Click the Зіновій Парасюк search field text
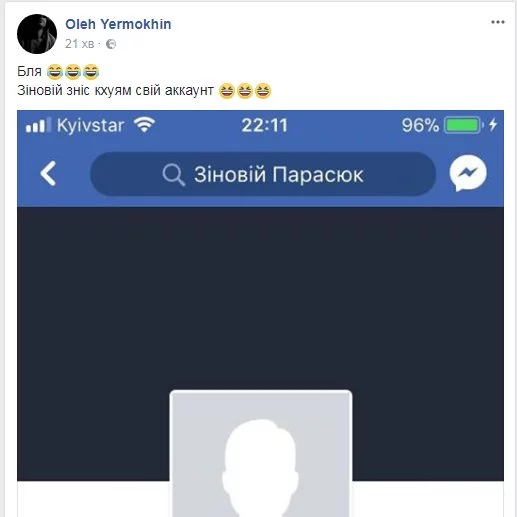 (279, 175)
